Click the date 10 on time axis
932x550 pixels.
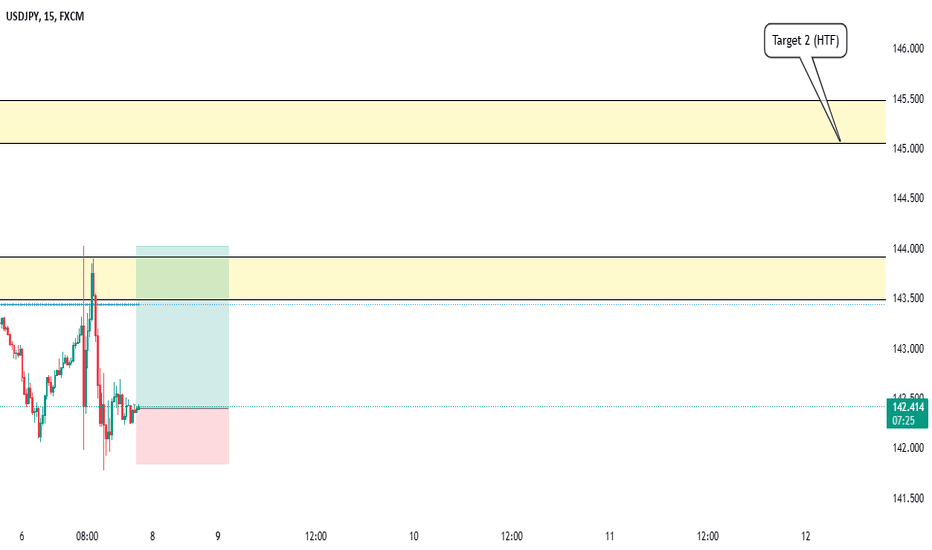point(414,536)
